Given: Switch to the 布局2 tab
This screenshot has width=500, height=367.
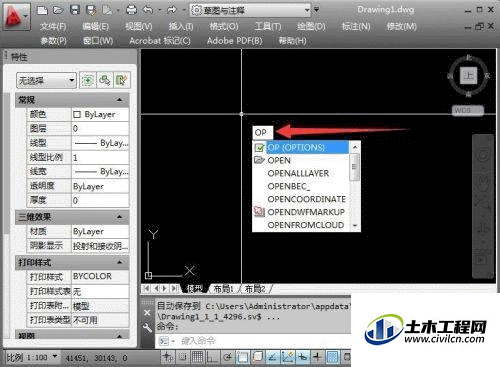Looking at the screenshot, I should pos(255,288).
